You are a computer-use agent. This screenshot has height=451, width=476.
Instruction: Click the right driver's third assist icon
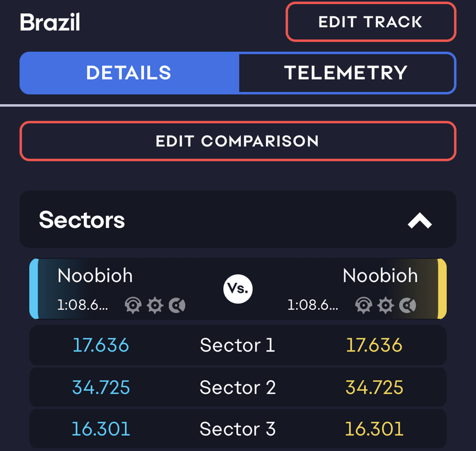pyautogui.click(x=408, y=306)
